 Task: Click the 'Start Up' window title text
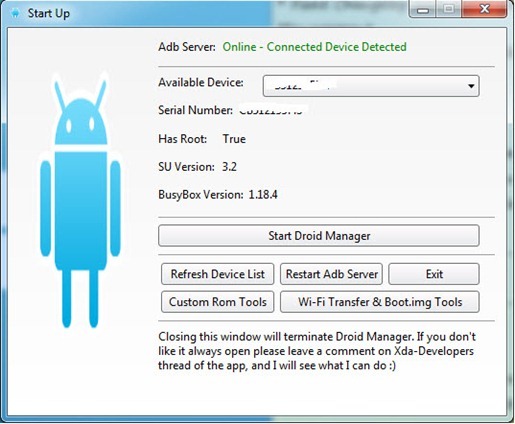tap(49, 14)
